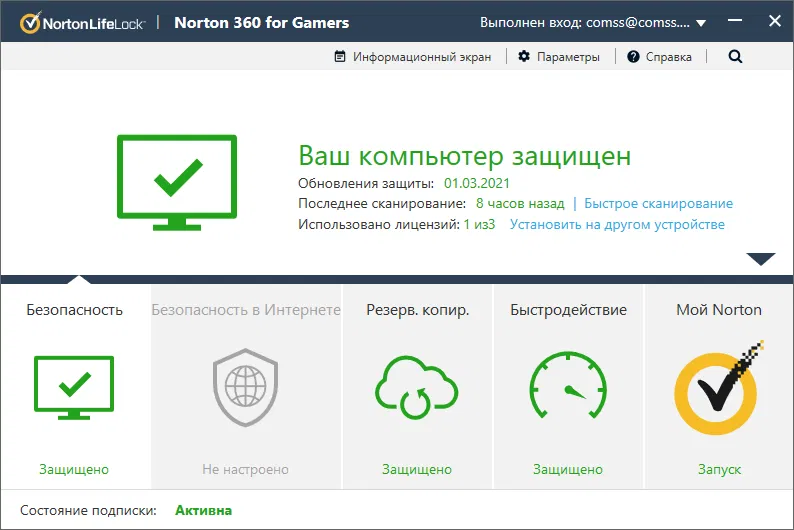Click 'Установить на другом устройстве' link

[x=617, y=224]
